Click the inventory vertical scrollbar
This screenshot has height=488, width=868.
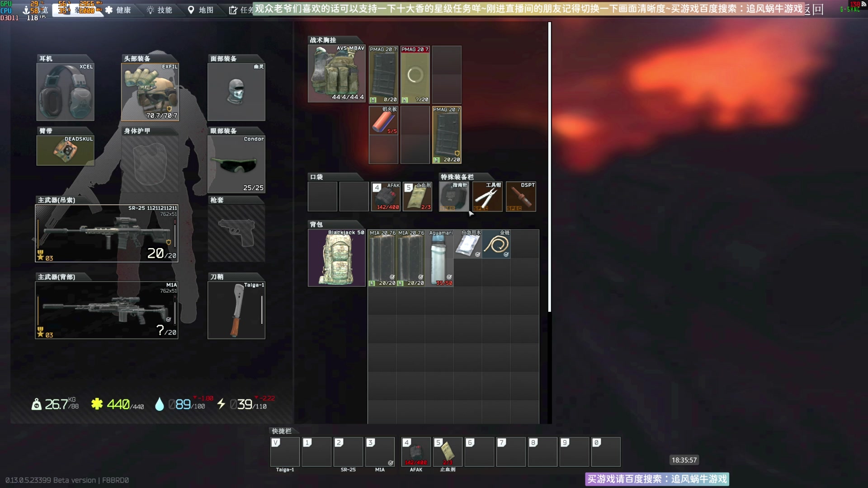point(550,167)
